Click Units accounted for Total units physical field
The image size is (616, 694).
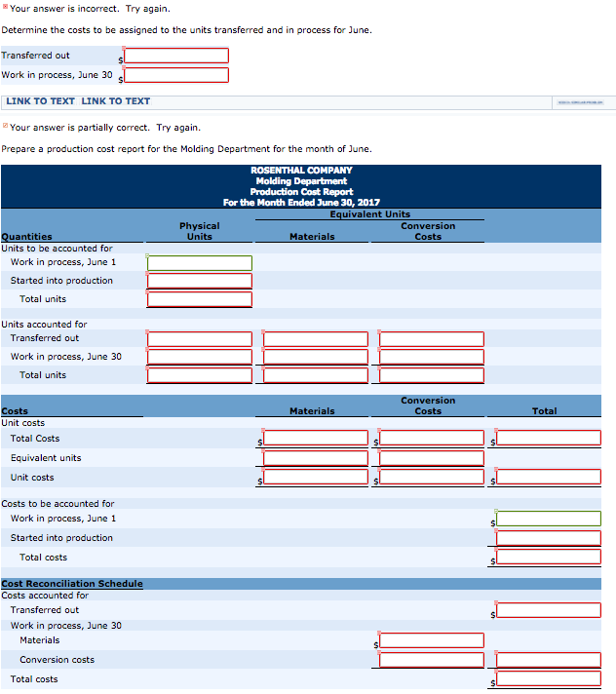click(200, 375)
